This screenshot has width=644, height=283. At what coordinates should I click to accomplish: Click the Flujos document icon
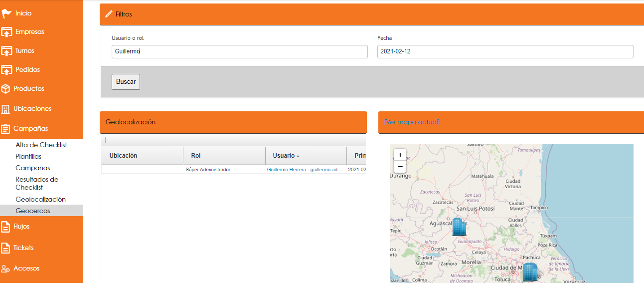(x=5, y=227)
